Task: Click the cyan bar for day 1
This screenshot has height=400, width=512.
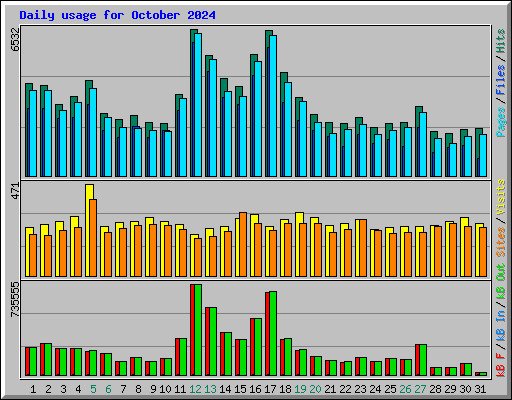Action: pyautogui.click(x=33, y=133)
